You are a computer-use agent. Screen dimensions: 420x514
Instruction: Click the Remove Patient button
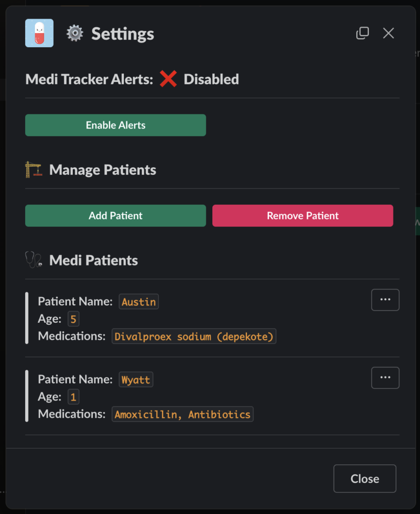coord(303,216)
